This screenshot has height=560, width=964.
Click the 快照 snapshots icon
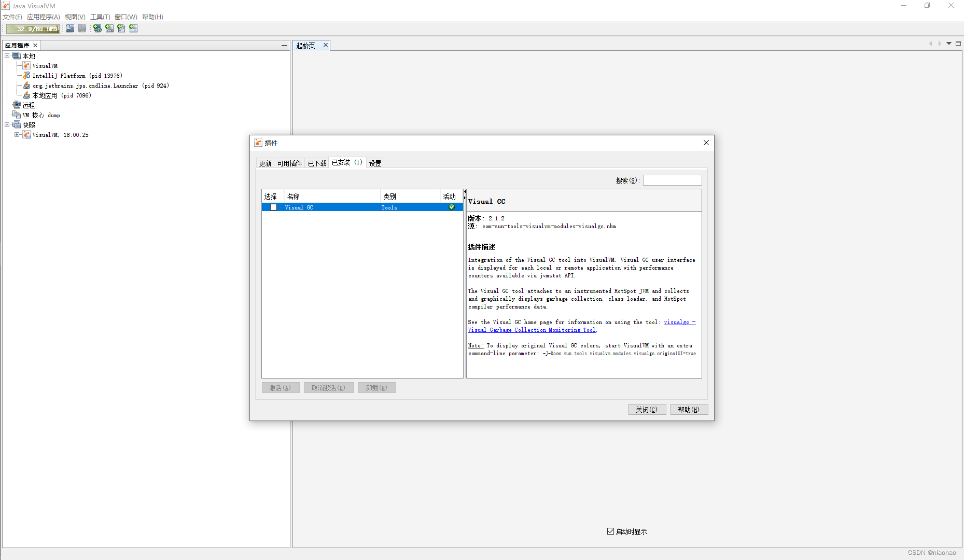[x=17, y=124]
